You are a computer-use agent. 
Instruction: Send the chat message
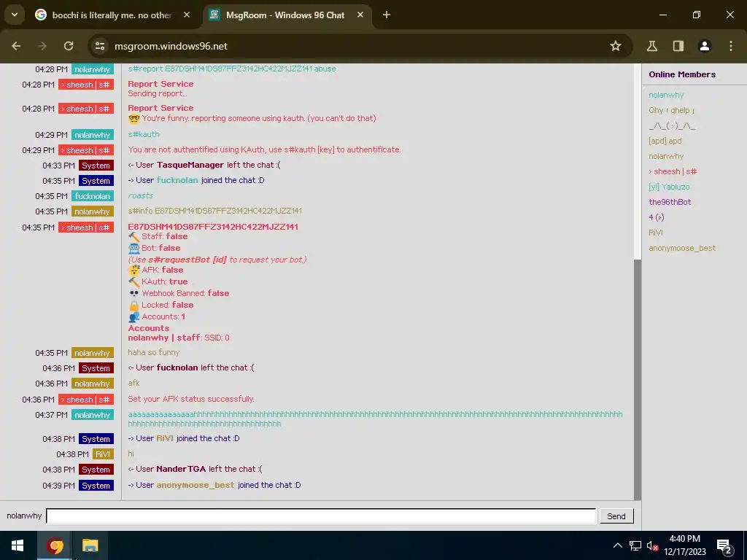pos(616,516)
